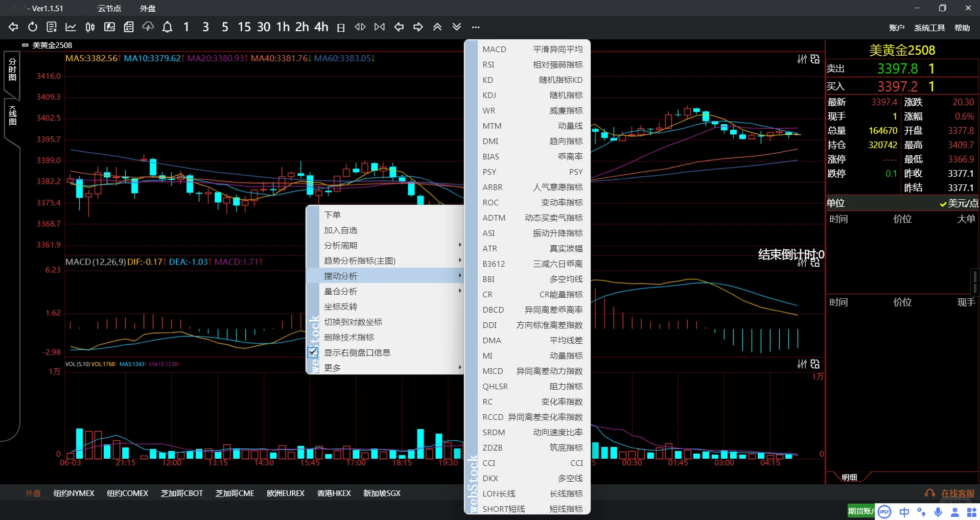Open 在线客服 online support link
Screen dimensions: 980x520
[958, 493]
